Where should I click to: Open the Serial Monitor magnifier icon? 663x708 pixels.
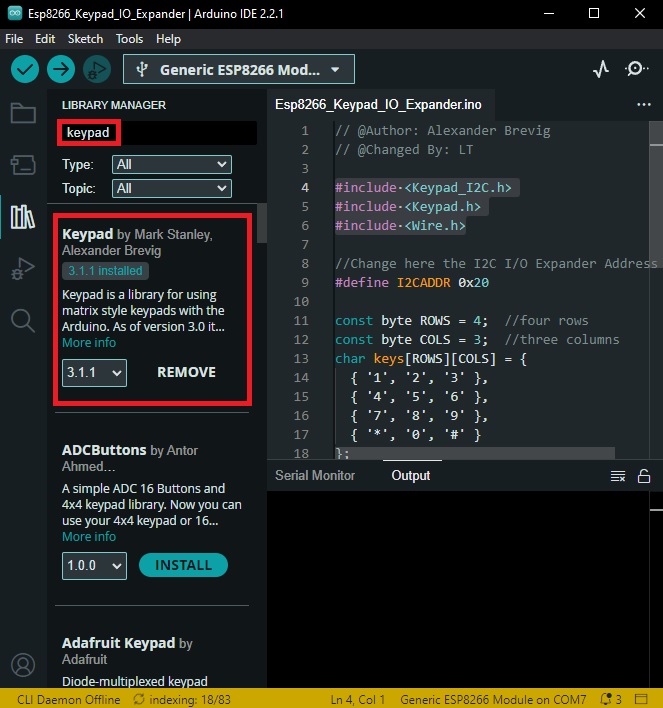coord(636,69)
